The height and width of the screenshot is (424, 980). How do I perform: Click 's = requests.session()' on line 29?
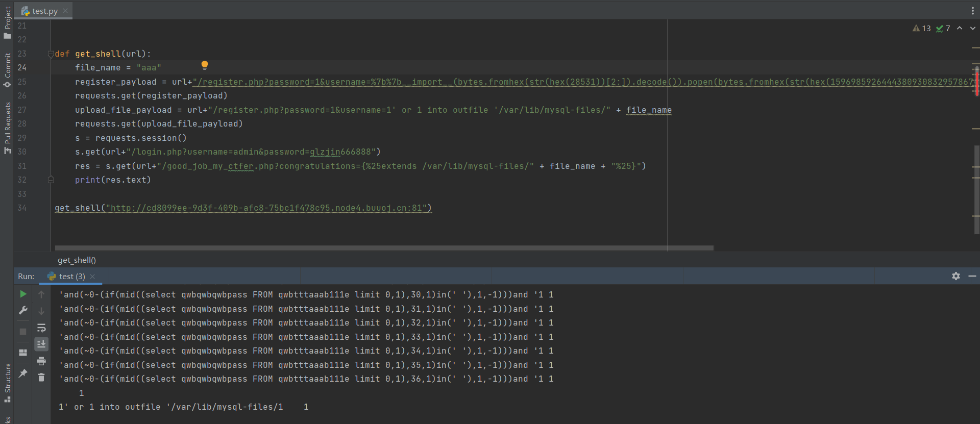tap(131, 138)
